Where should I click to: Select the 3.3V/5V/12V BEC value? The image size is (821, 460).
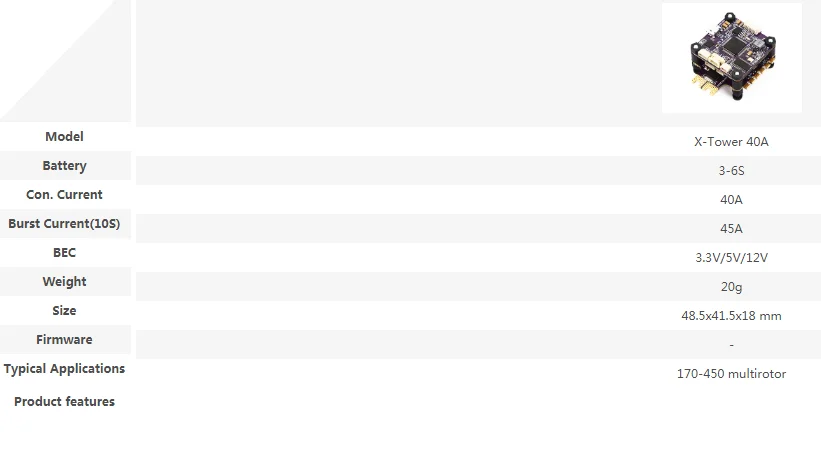[x=731, y=258]
